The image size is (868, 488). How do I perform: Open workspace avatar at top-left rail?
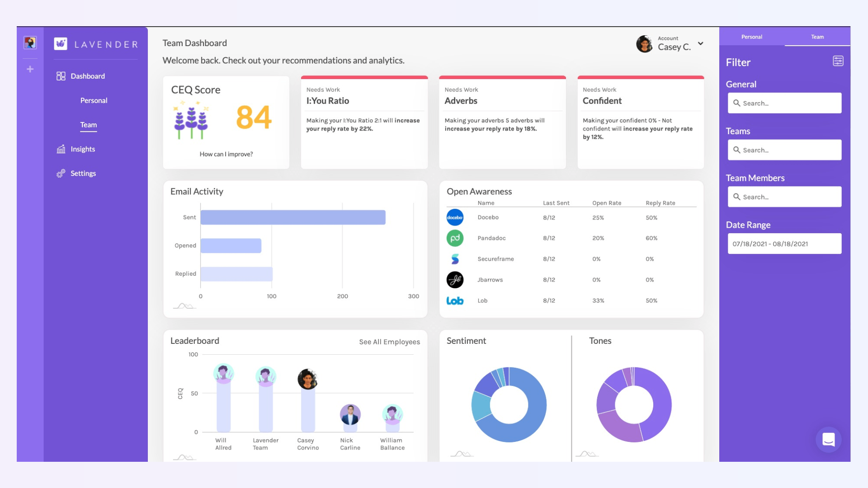(30, 43)
